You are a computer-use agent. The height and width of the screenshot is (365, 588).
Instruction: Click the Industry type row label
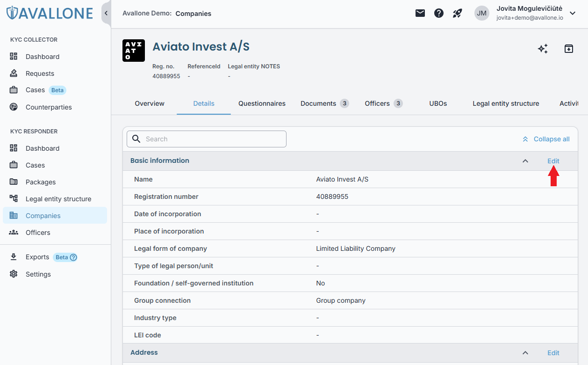pyautogui.click(x=155, y=318)
